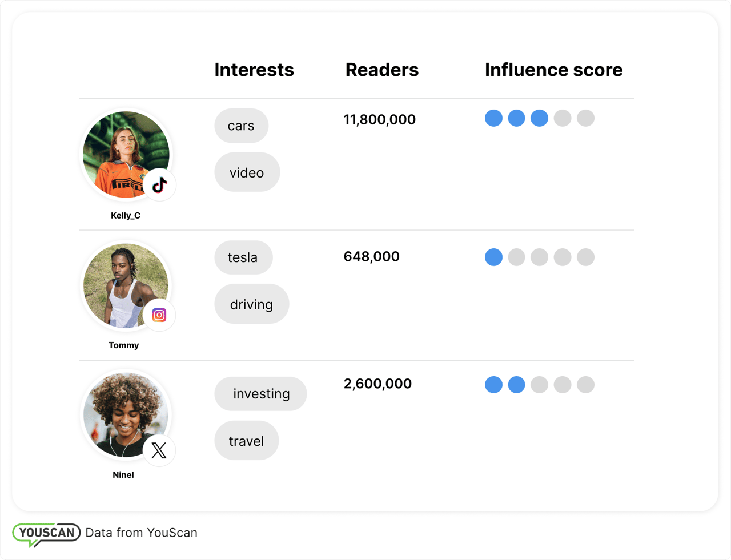Select the video interest tag

[x=247, y=172]
